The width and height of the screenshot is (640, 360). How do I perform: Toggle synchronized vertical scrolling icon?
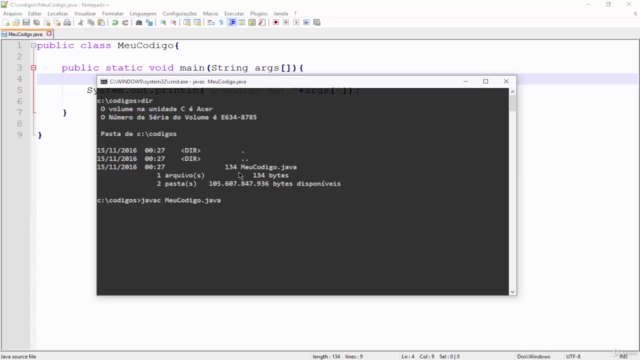[187, 22]
